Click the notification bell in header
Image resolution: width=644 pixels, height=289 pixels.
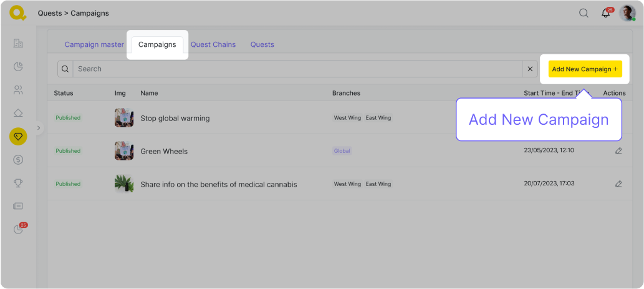[605, 13]
